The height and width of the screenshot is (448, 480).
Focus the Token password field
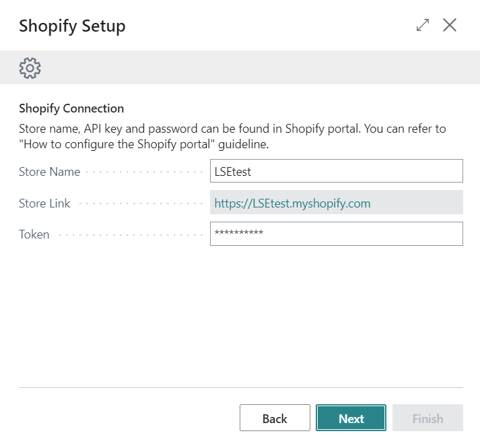(336, 234)
